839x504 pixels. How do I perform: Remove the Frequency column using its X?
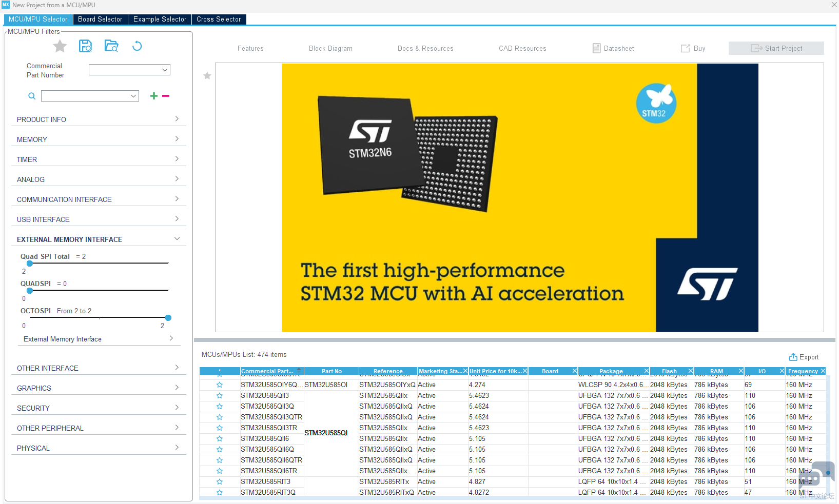823,371
